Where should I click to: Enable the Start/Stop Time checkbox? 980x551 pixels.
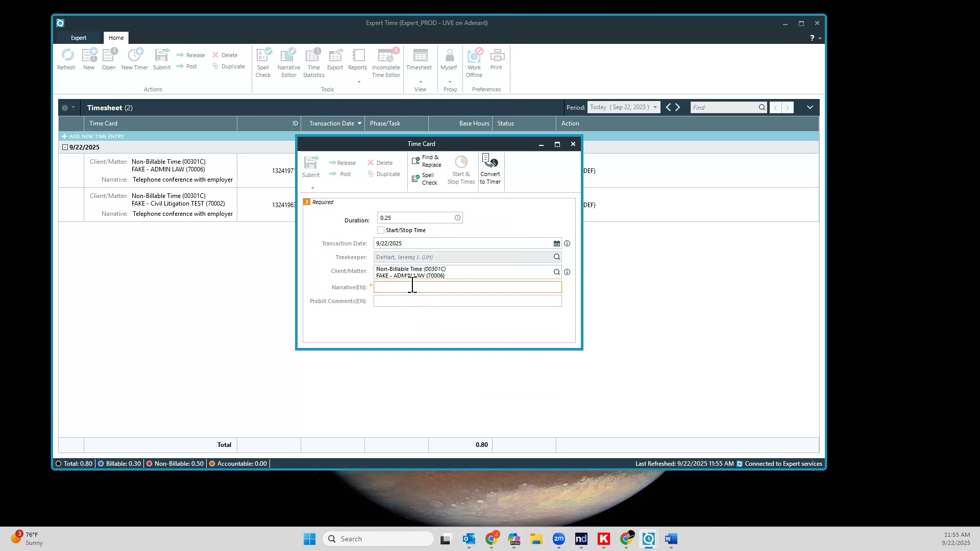[380, 230]
